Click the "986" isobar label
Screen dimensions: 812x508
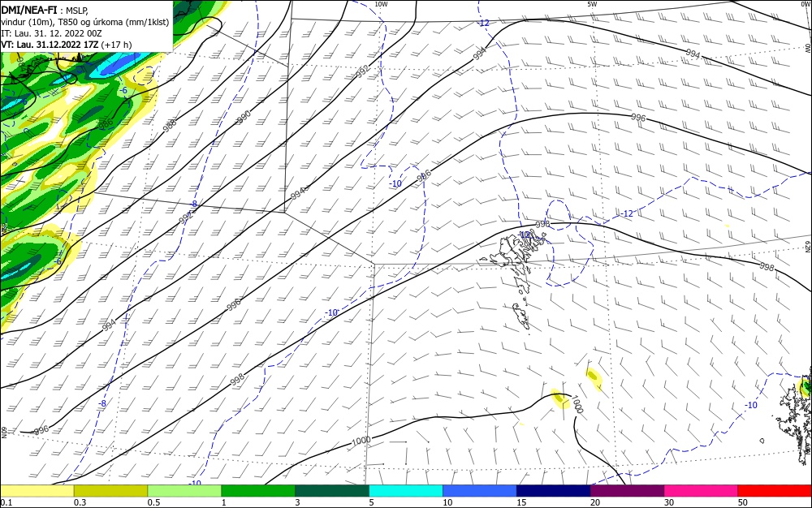105,124
